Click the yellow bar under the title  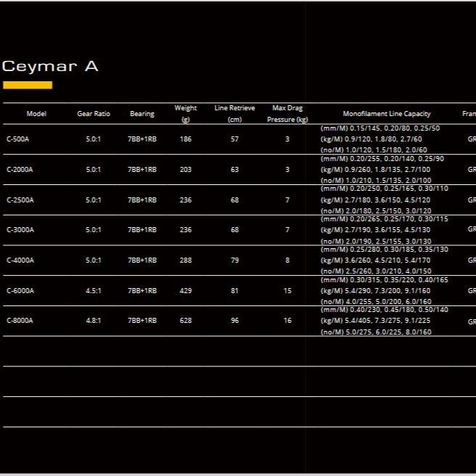click(x=28, y=85)
